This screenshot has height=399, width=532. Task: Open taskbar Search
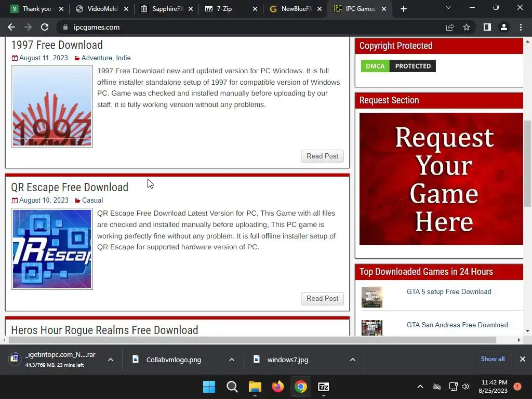(x=232, y=387)
